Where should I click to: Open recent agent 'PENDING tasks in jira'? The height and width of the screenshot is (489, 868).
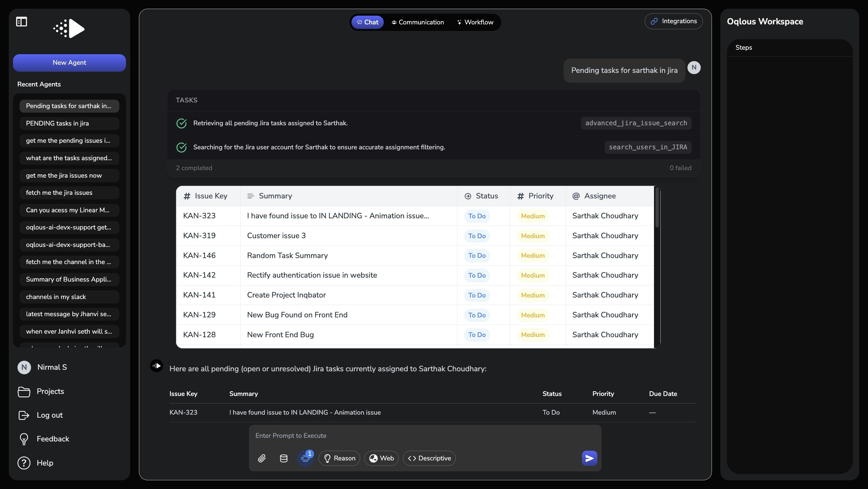(x=69, y=123)
